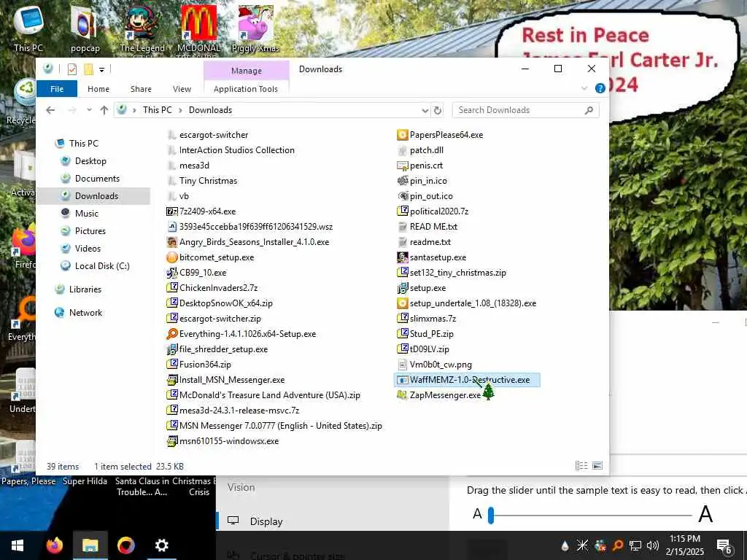This screenshot has height=560, width=747.
Task: Open the recent locations dropdown
Action: [x=89, y=111]
